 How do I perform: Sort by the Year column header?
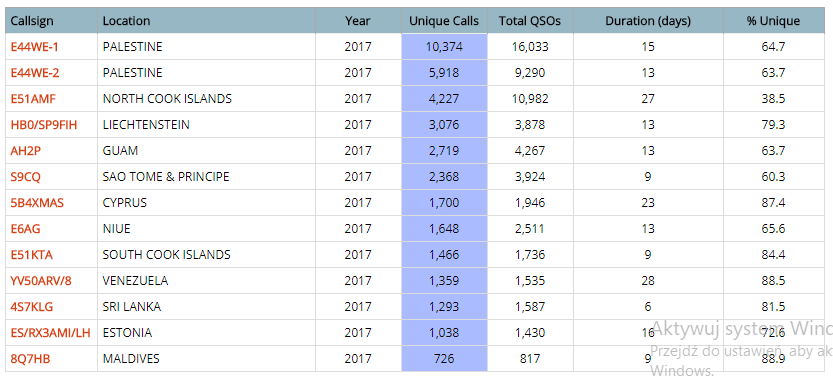point(358,21)
